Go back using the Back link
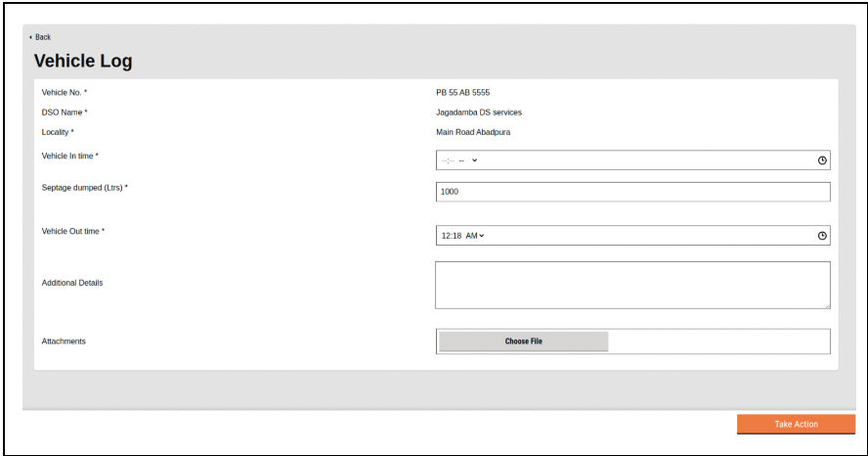Viewport: 868px width, 456px height. point(43,37)
